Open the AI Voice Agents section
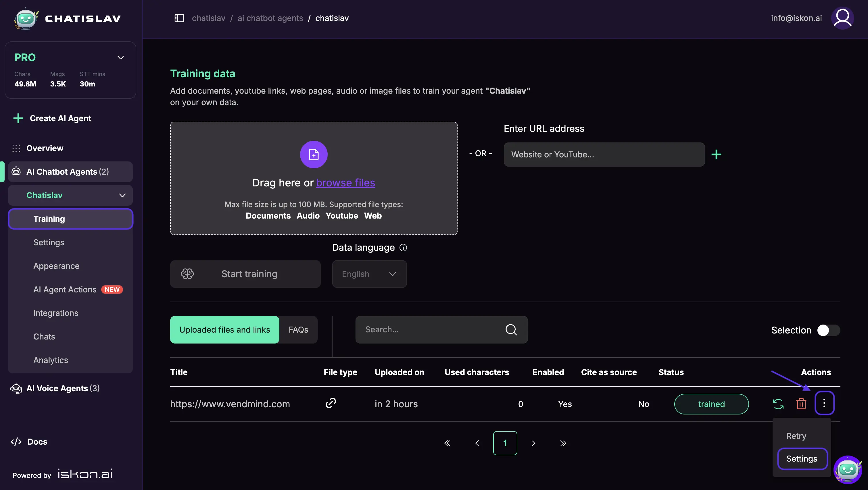868x490 pixels. click(63, 388)
